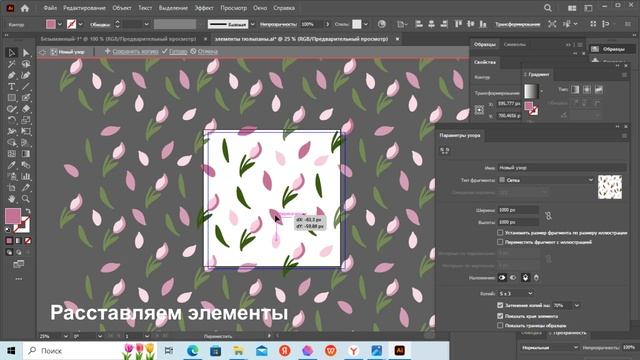Open the Arrange Documents icon
Image resolution: width=640 pixels, height=360 pixels.
[572, 8]
